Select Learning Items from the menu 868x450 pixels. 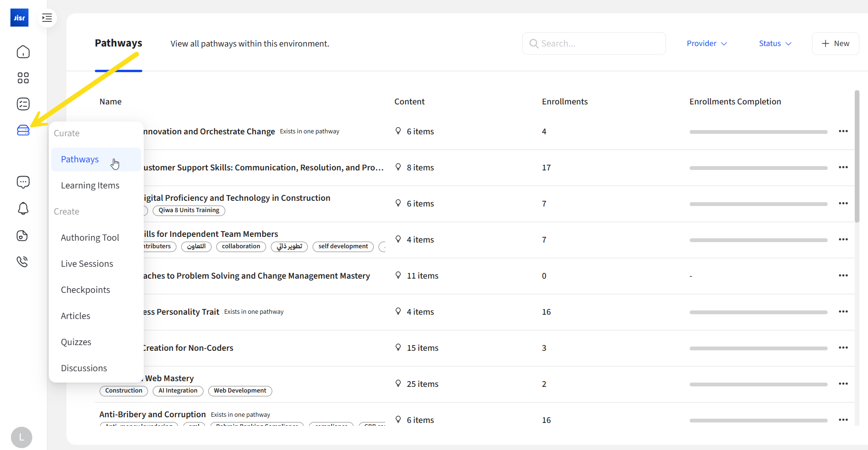point(90,186)
